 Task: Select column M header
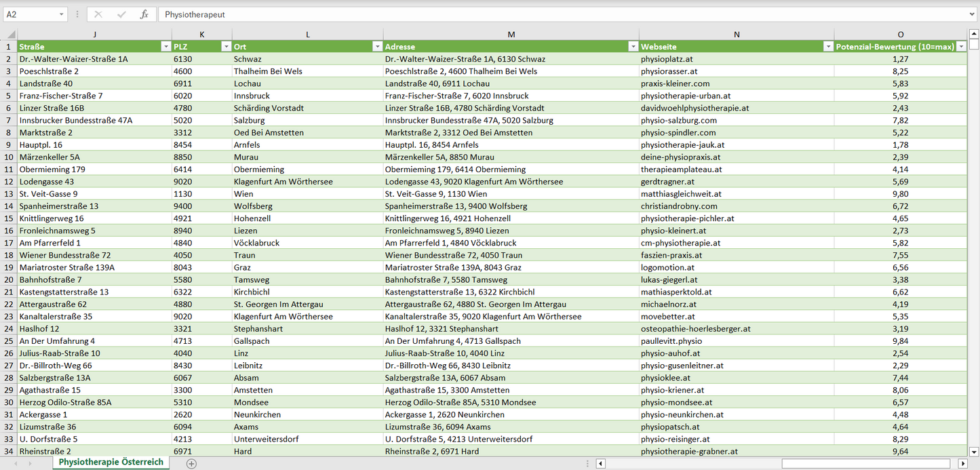point(511,35)
